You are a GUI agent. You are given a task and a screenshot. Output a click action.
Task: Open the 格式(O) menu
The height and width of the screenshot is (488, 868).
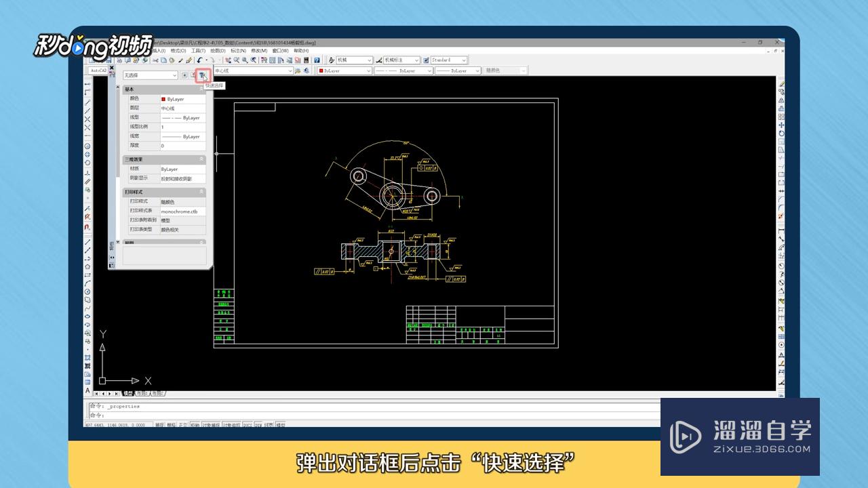[x=178, y=51]
